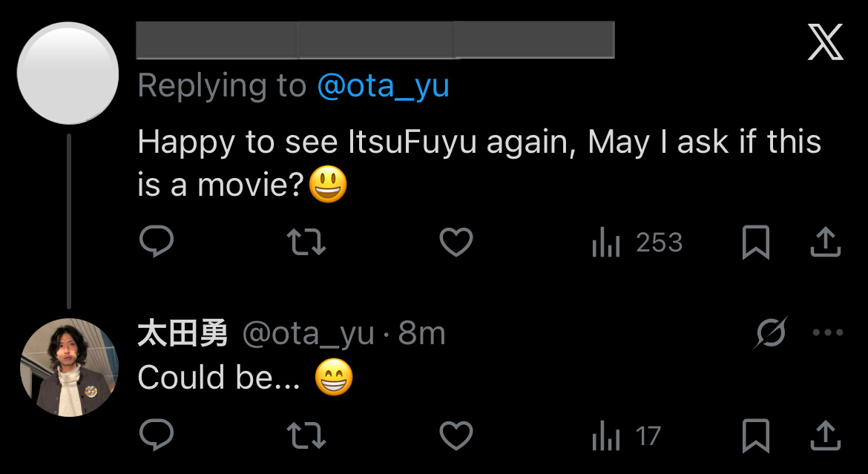Reply to ota_yu's 'Could be...' tweet
Screen dimensions: 868x474
coord(156,436)
